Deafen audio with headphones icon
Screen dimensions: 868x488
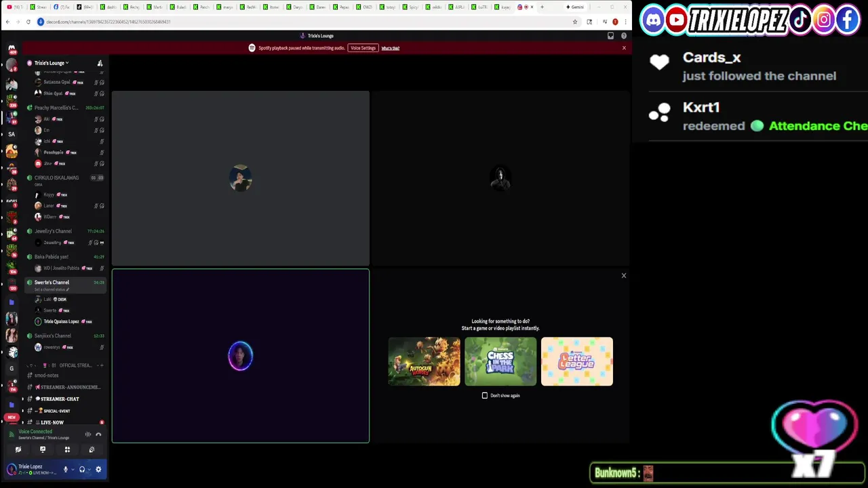point(82,469)
